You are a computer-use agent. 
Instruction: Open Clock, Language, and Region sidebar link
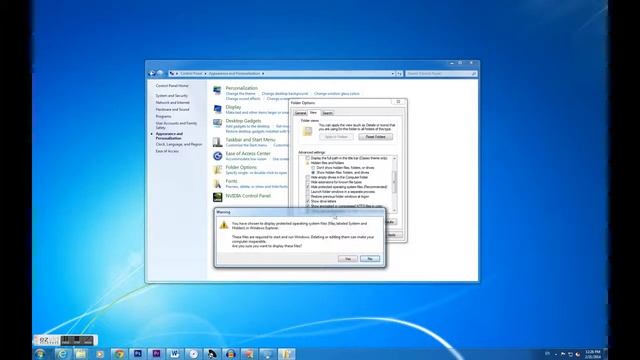click(179, 144)
